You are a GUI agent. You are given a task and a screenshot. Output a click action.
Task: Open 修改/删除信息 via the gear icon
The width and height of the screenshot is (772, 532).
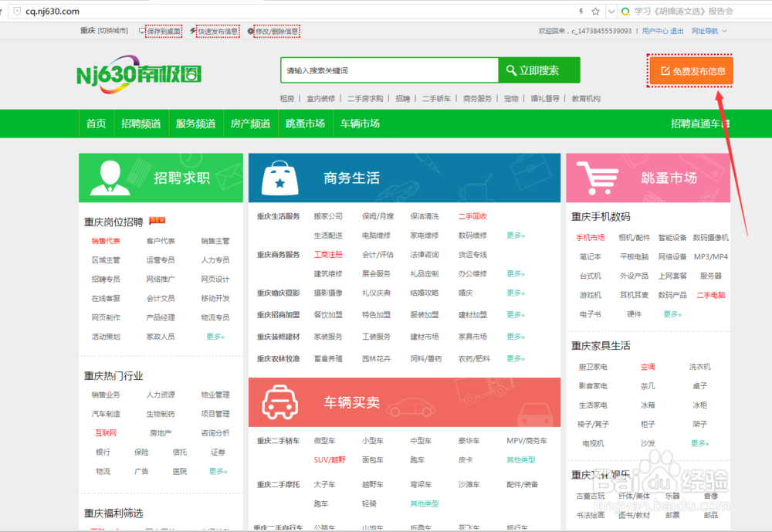250,31
